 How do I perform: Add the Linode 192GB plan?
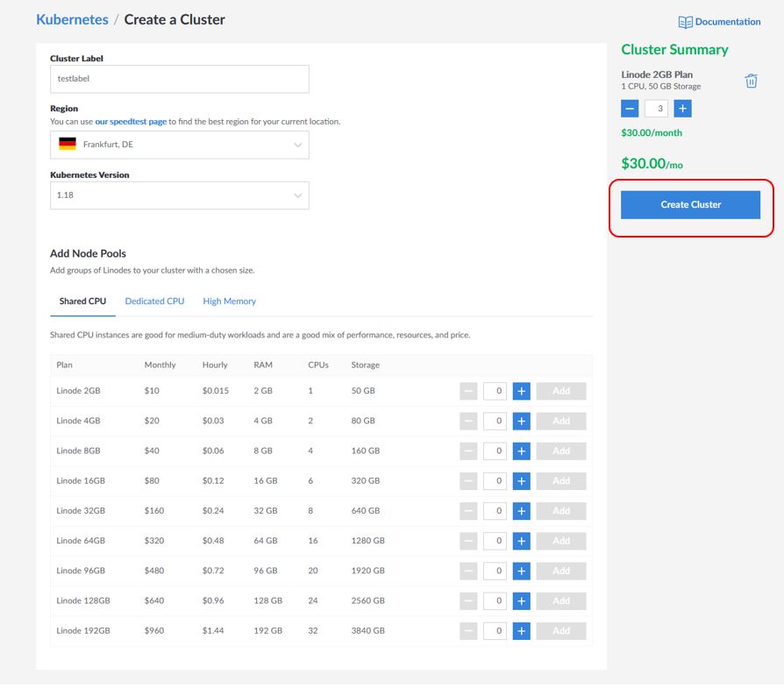(x=561, y=631)
